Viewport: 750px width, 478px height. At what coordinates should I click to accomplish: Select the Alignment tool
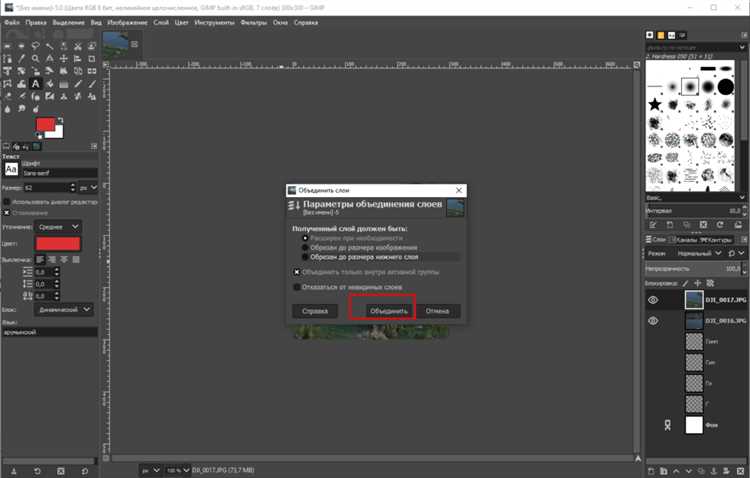click(x=77, y=58)
